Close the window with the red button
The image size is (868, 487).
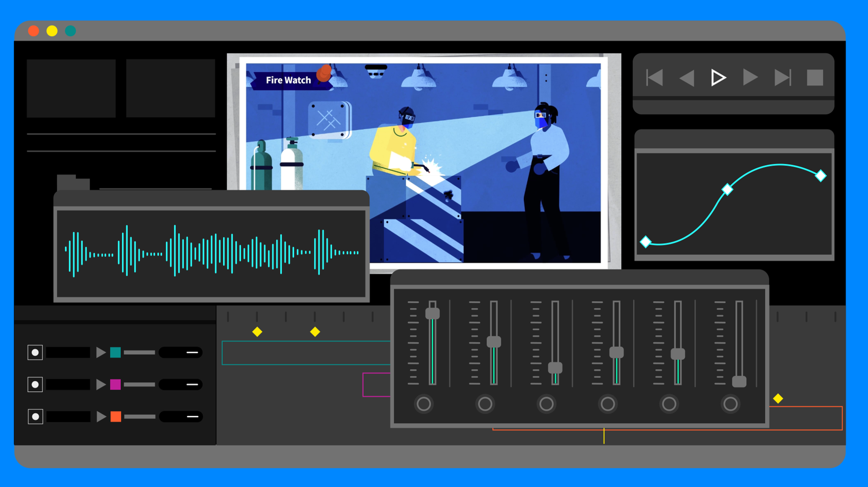click(33, 31)
